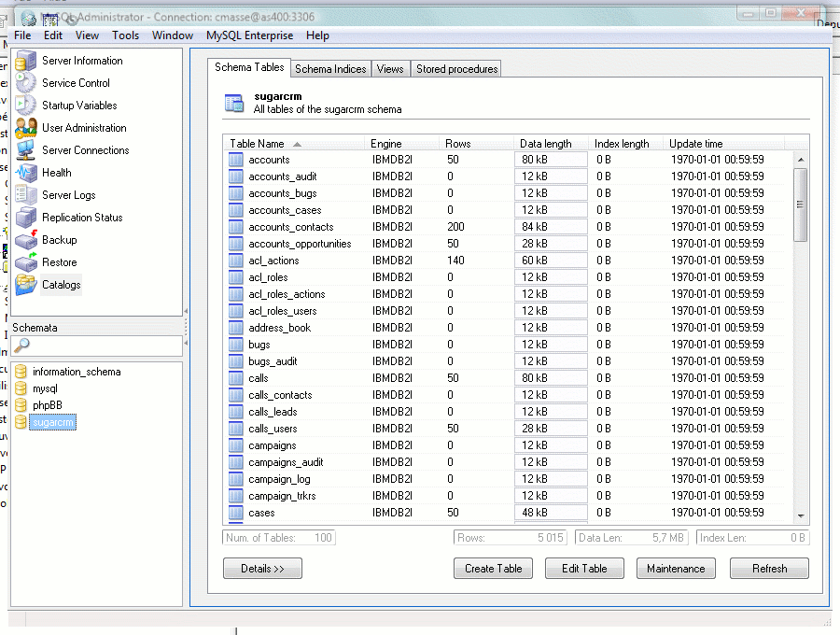Open the Restore icon
Viewport: 840px width, 635px height.
pyautogui.click(x=26, y=262)
